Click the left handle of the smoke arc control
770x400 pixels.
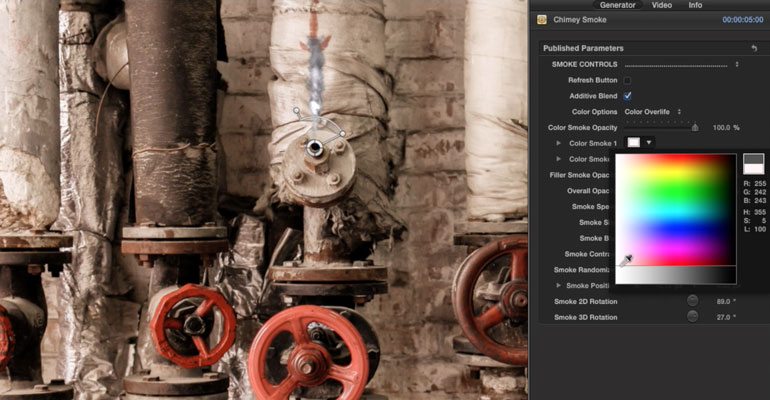click(x=297, y=111)
